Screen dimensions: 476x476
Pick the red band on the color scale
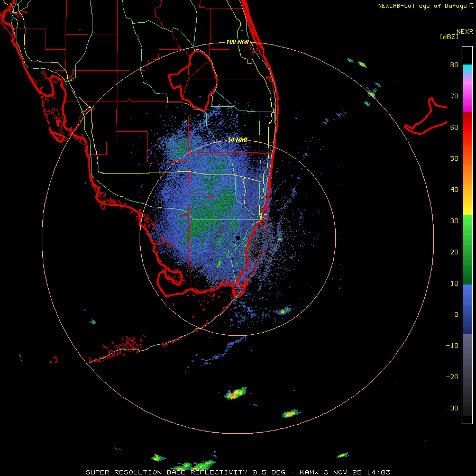point(467,127)
